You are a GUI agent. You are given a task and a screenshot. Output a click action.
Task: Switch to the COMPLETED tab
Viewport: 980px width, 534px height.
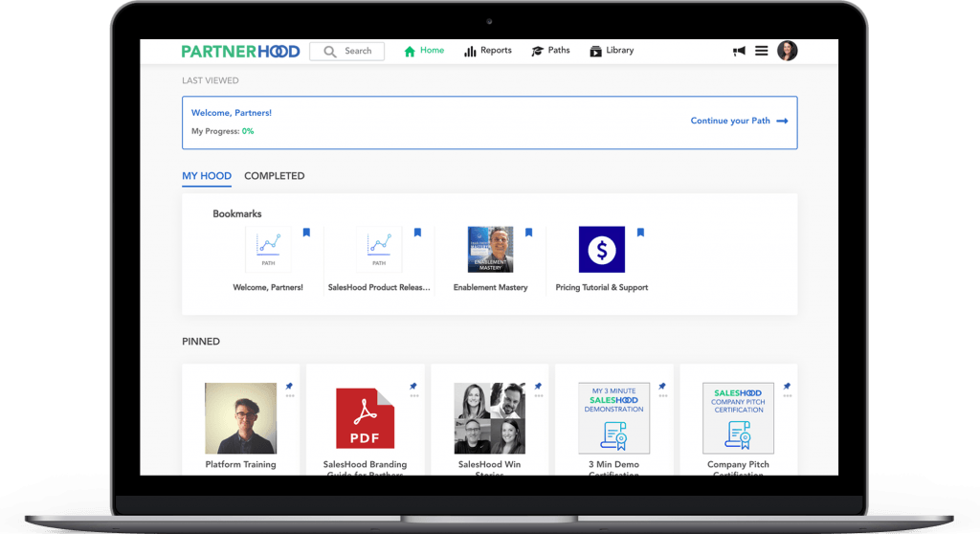coord(275,176)
